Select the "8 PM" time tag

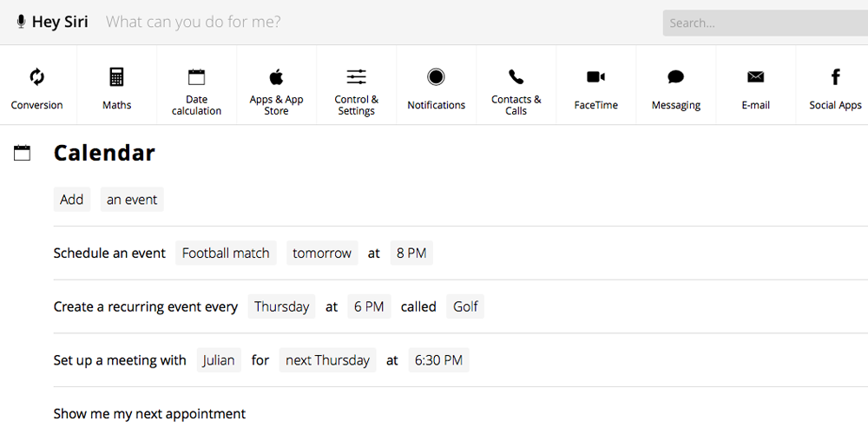411,253
